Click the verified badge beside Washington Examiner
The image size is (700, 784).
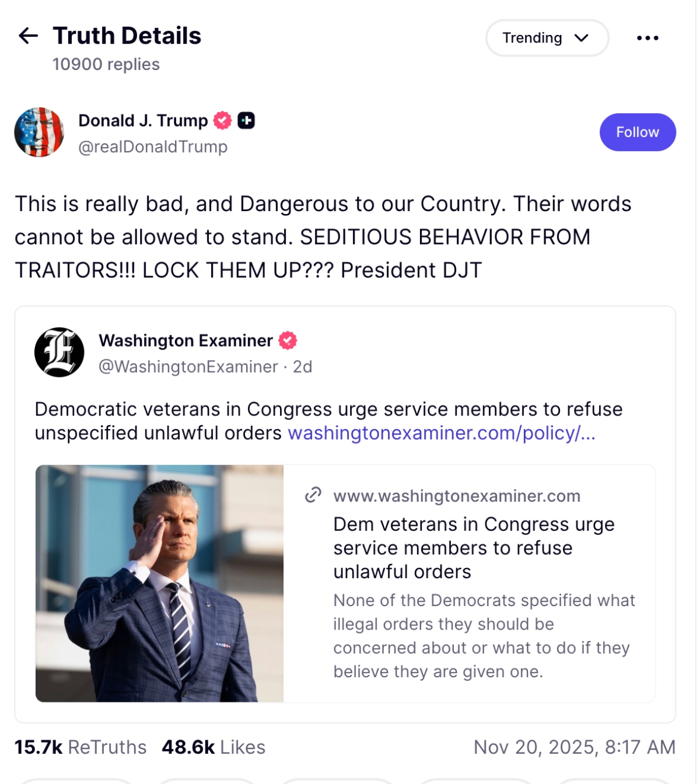(288, 340)
